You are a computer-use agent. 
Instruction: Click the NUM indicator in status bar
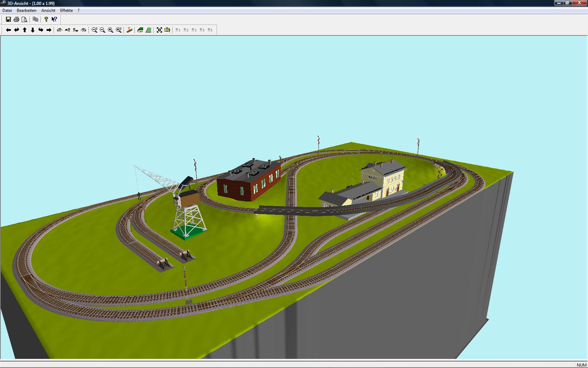581,365
